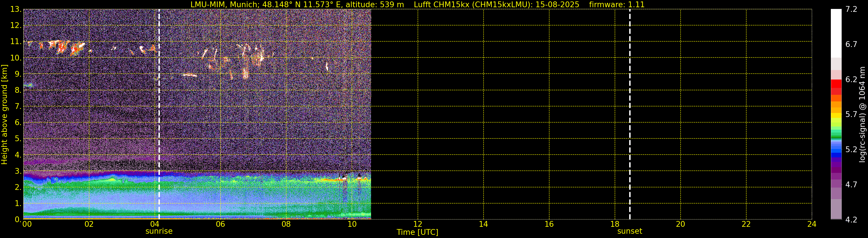Click the '20' time tick label
The image size is (868, 238).
[x=680, y=224]
